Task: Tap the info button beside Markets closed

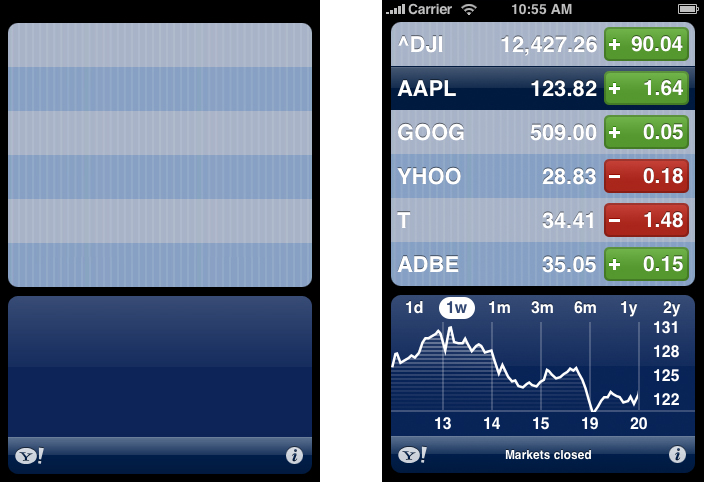Action: click(x=677, y=455)
